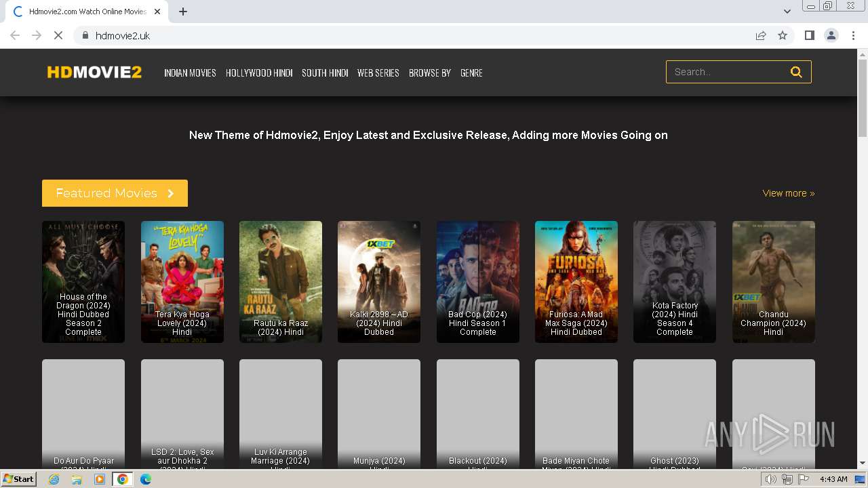The image size is (868, 488).
Task: Open the network tray icon
Action: click(x=787, y=479)
